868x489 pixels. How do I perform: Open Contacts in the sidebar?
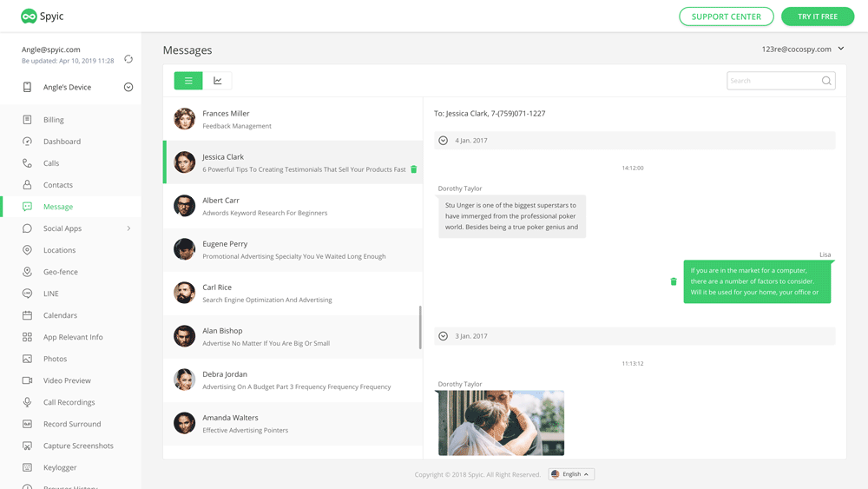58,185
